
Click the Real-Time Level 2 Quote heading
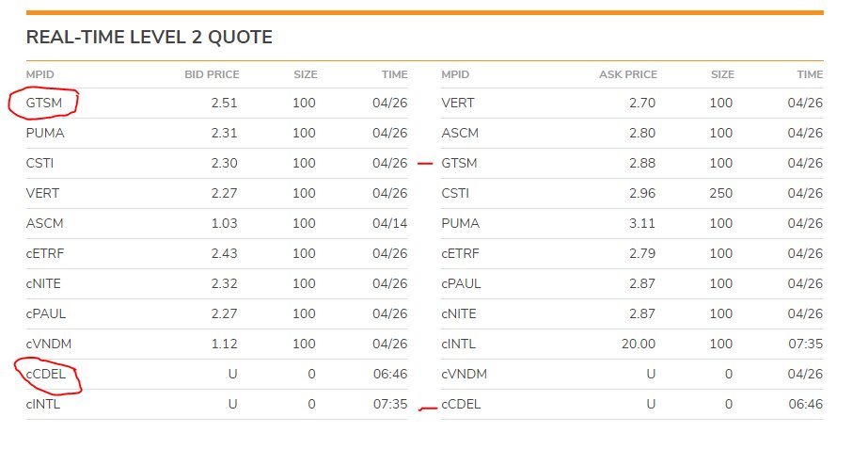[150, 37]
